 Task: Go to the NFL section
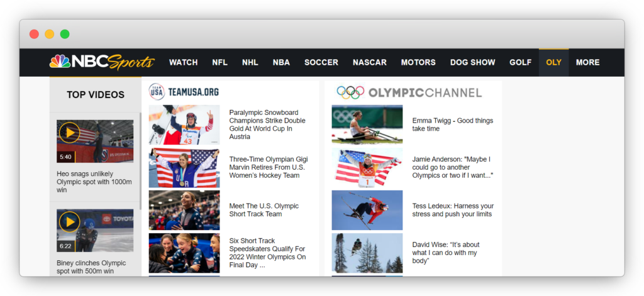219,62
